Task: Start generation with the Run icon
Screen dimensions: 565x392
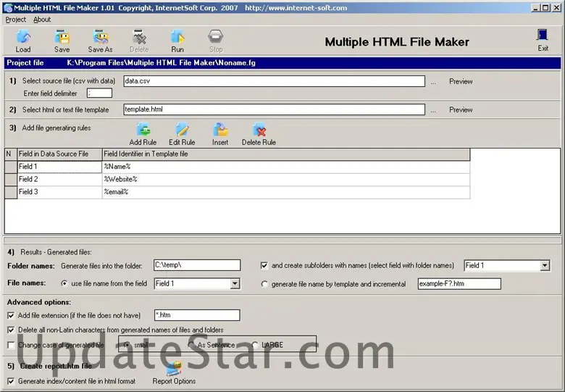Action: point(177,37)
